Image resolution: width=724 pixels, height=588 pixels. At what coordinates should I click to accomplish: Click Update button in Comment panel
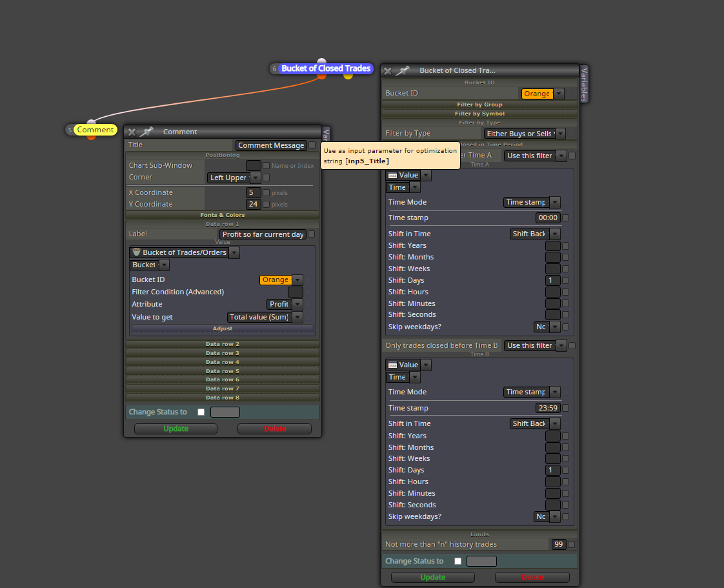(x=176, y=429)
